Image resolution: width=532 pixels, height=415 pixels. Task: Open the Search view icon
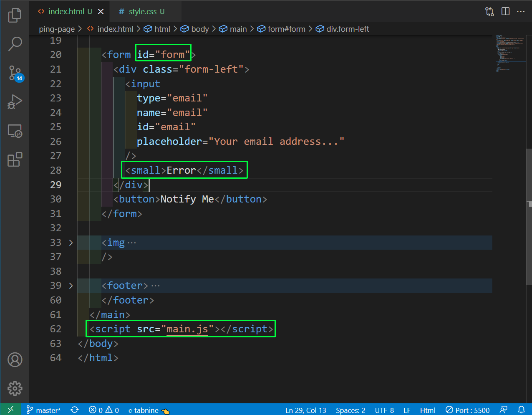click(x=15, y=43)
